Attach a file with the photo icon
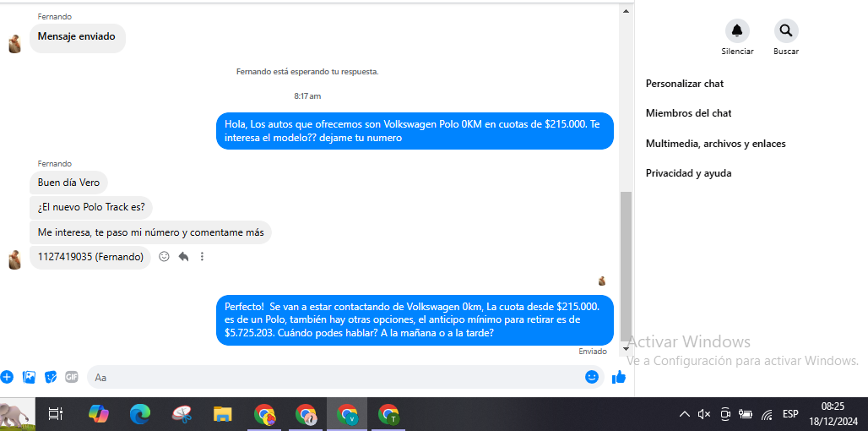This screenshot has width=868, height=431. click(29, 377)
